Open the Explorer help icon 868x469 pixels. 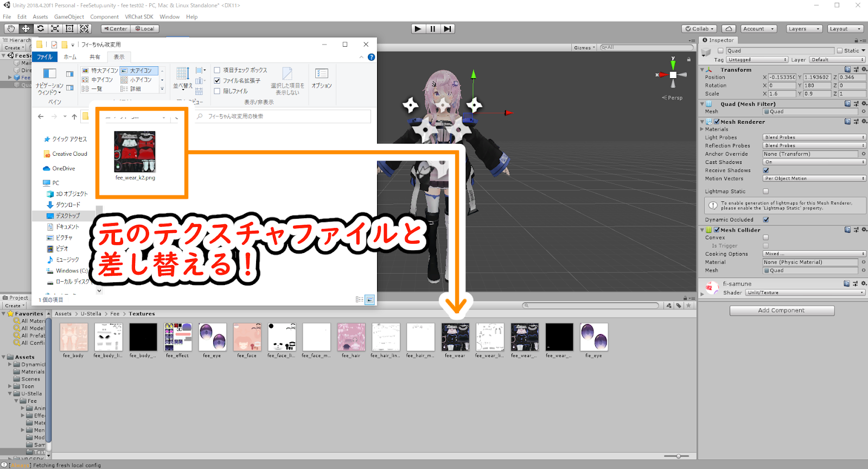pos(372,57)
